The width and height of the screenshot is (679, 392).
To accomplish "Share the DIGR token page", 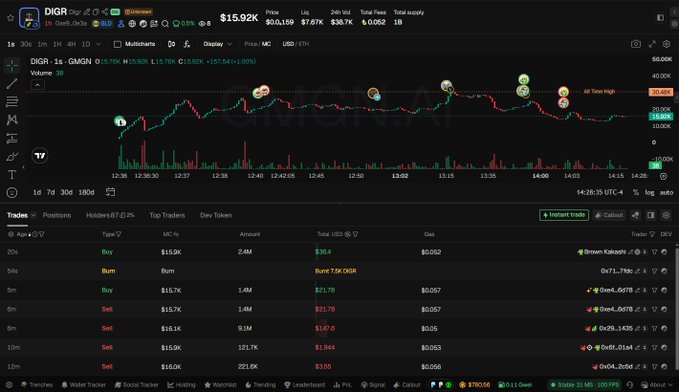I will [x=105, y=12].
